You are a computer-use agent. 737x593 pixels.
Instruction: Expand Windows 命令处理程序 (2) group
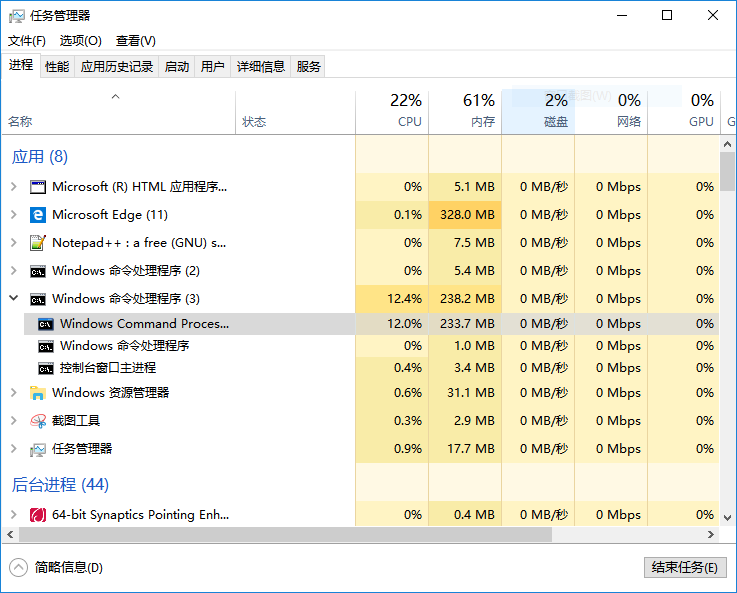pyautogui.click(x=14, y=271)
